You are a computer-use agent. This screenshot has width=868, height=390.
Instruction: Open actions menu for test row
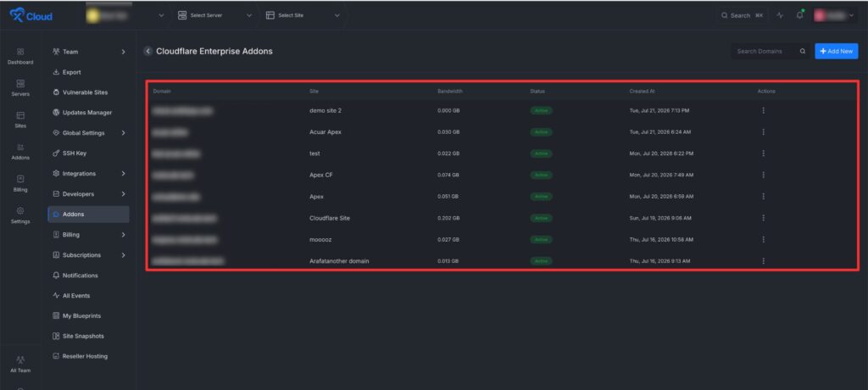pyautogui.click(x=764, y=153)
